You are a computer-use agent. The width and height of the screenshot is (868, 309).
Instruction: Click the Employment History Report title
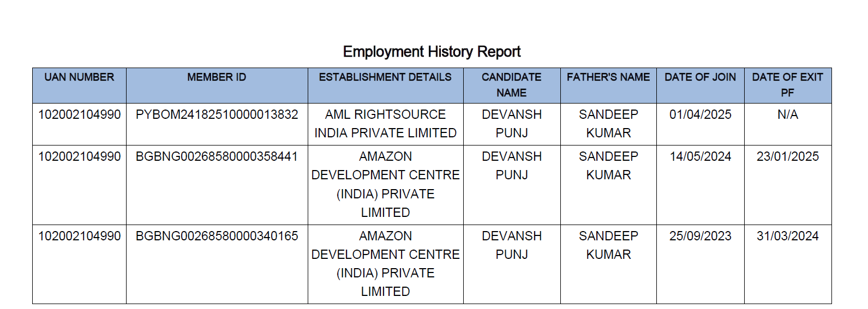[432, 52]
